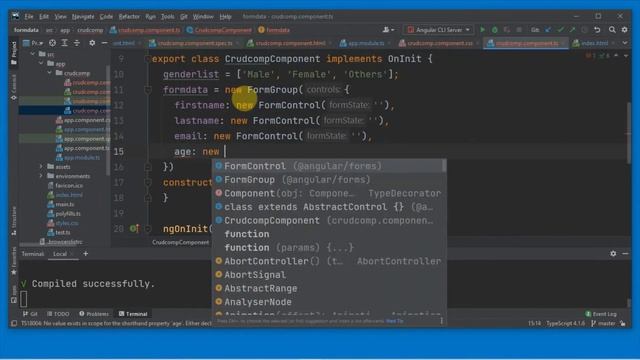The height and width of the screenshot is (360, 640).
Task: Hide the Project panel with minus icon
Action: tap(104, 43)
